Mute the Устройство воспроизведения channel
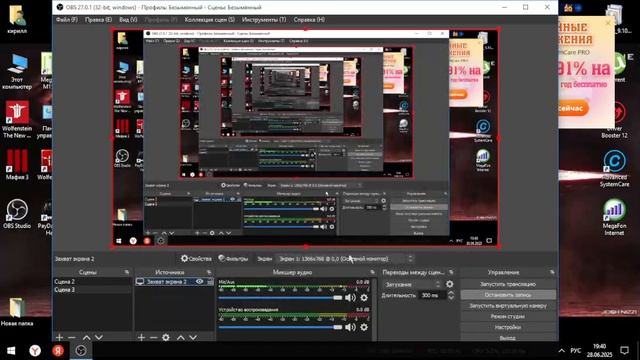 (350, 327)
